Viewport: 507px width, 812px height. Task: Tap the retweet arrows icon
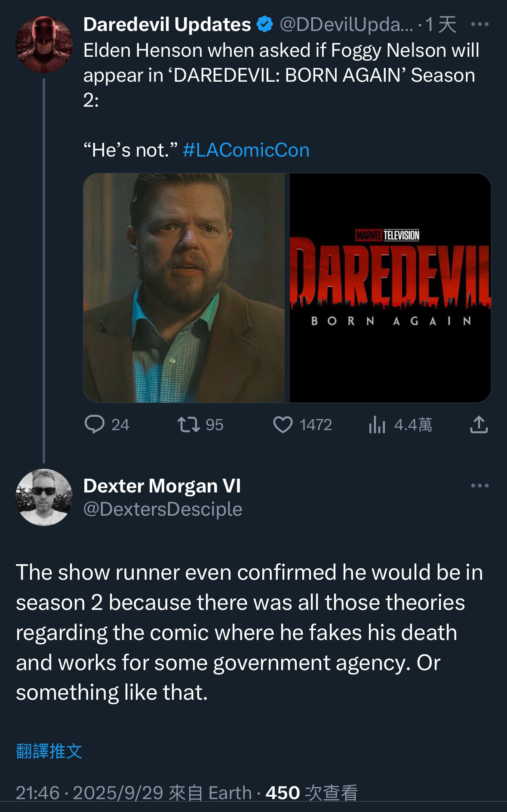click(x=188, y=424)
